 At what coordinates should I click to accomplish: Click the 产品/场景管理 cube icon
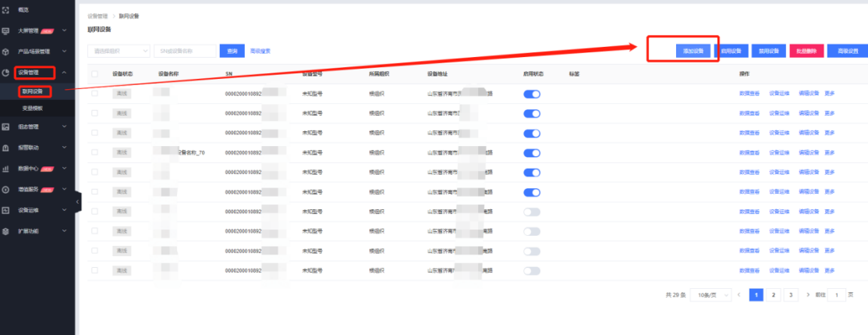point(6,52)
